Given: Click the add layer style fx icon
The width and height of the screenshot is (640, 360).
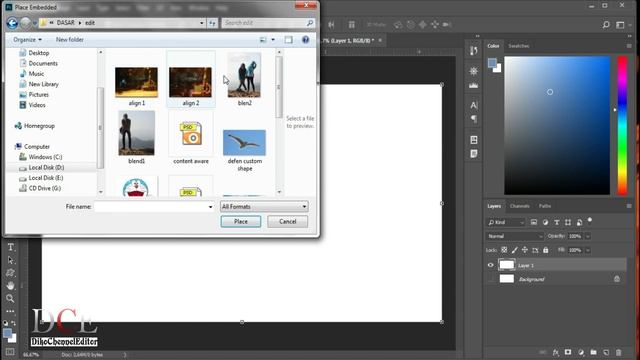Looking at the screenshot, I should [x=556, y=352].
